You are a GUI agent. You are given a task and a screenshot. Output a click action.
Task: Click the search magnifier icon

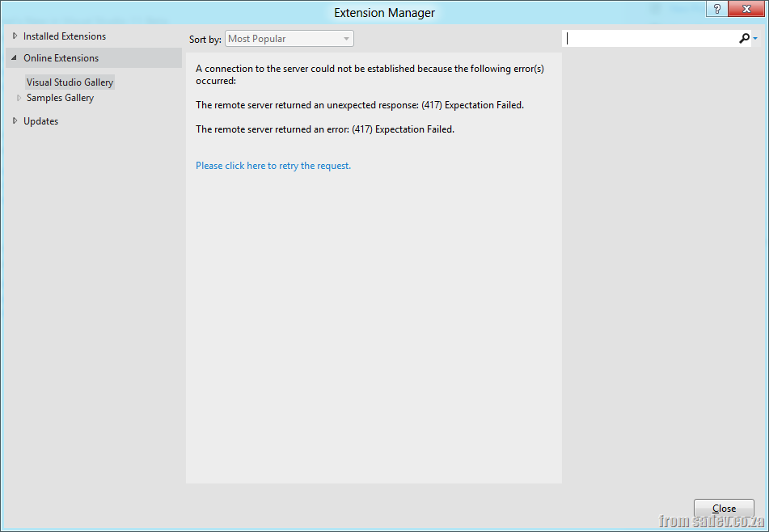(x=744, y=39)
